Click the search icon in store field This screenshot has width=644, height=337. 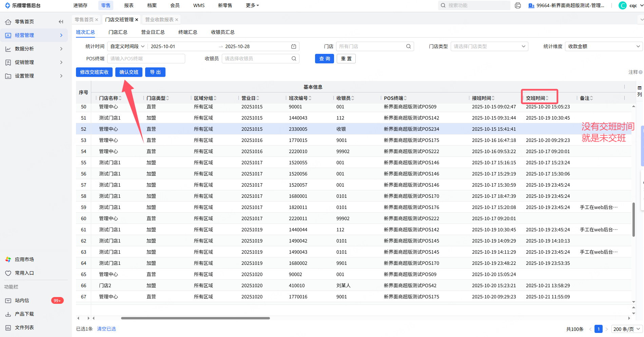(x=408, y=46)
